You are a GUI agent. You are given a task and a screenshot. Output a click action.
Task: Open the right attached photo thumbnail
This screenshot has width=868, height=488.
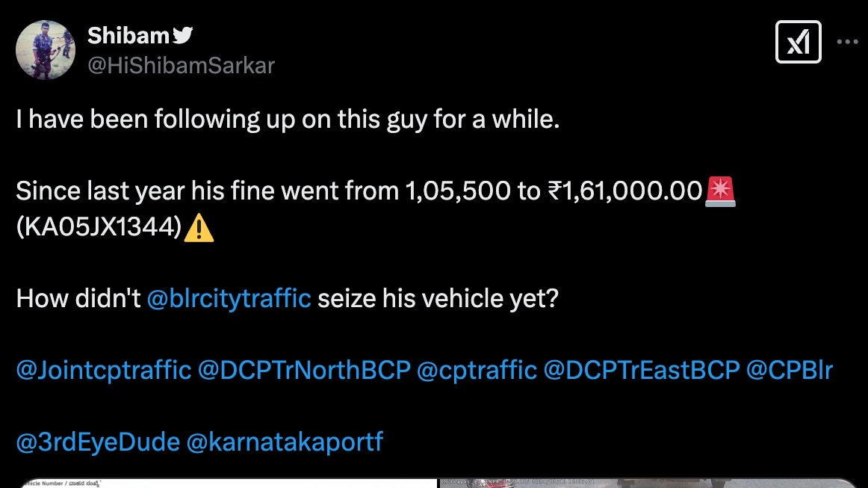coord(646,483)
